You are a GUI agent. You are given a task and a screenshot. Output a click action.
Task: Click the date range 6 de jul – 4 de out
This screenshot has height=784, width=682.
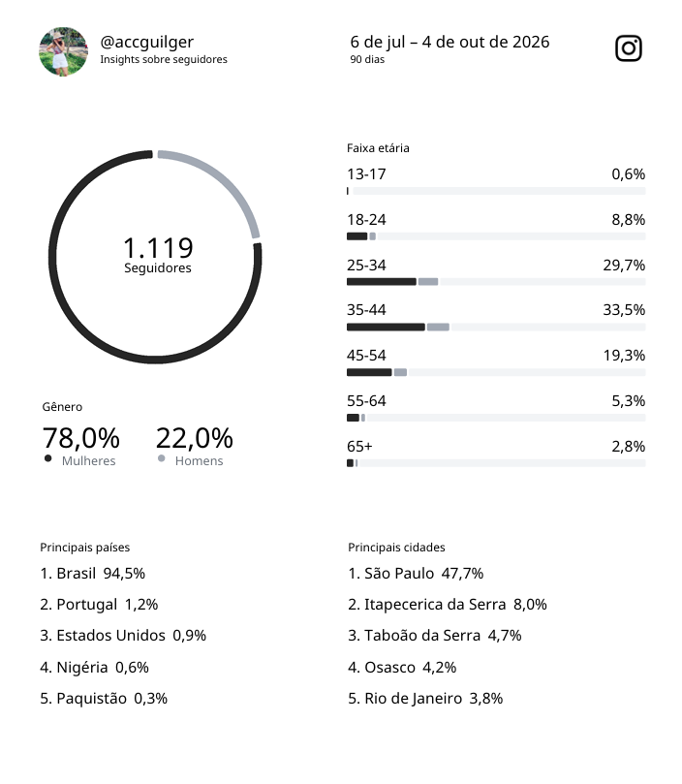click(x=449, y=42)
